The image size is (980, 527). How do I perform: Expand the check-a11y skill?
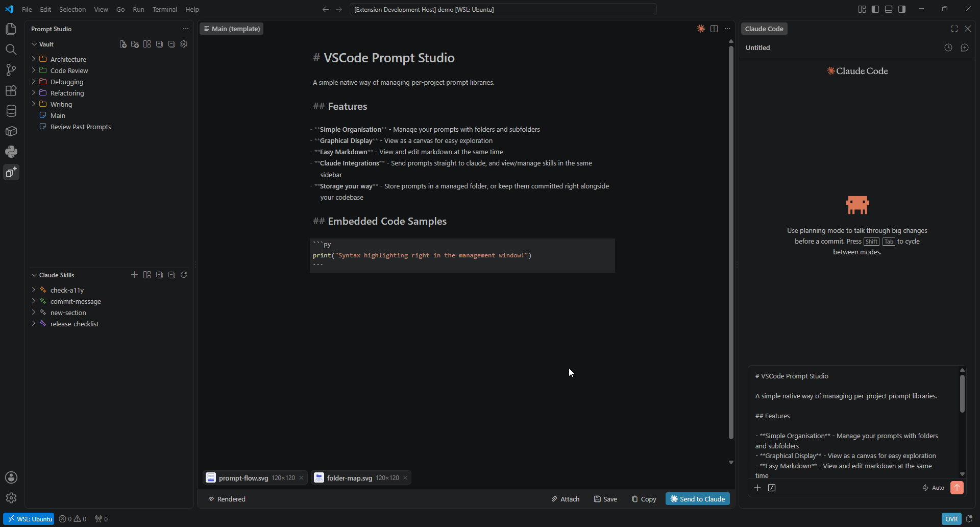(34, 290)
